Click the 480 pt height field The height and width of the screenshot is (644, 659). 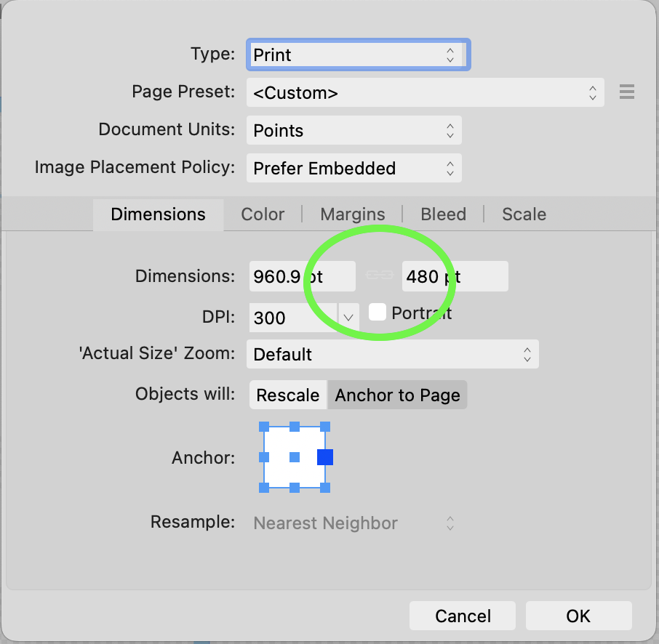(455, 276)
